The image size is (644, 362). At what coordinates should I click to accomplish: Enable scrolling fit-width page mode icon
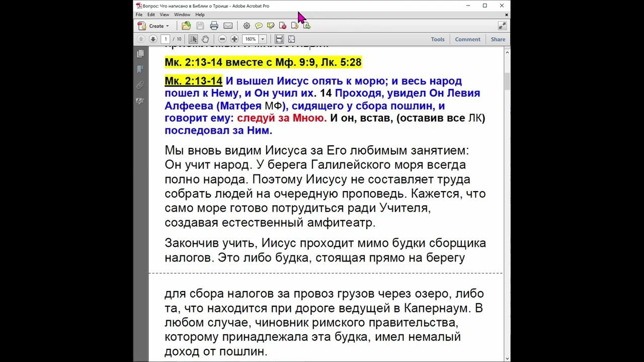[279, 39]
